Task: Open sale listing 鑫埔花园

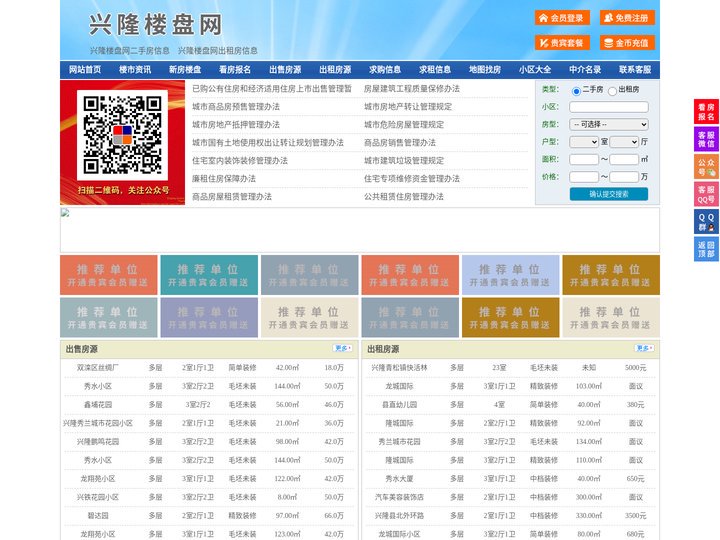Action: 98,405
